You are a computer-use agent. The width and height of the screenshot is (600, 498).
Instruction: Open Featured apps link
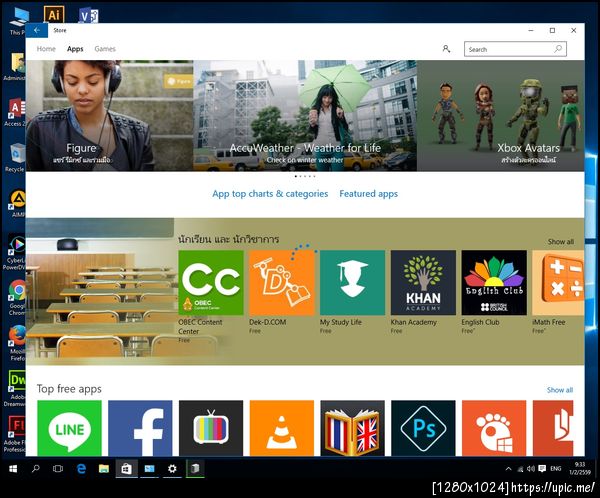(368, 194)
